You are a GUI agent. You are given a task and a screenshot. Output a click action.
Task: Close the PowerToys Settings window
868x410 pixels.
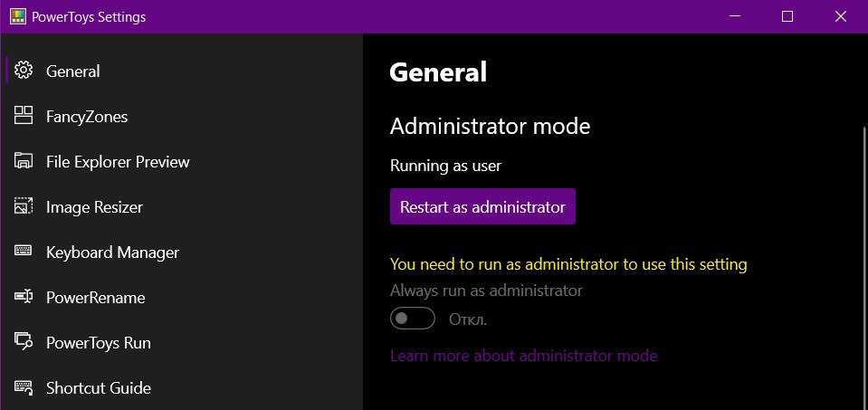840,16
